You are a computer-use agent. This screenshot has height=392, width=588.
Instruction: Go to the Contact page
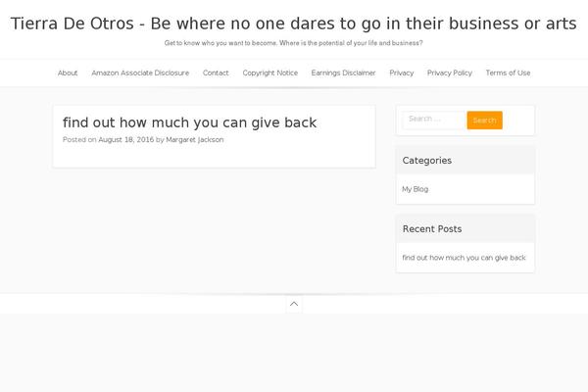(216, 73)
